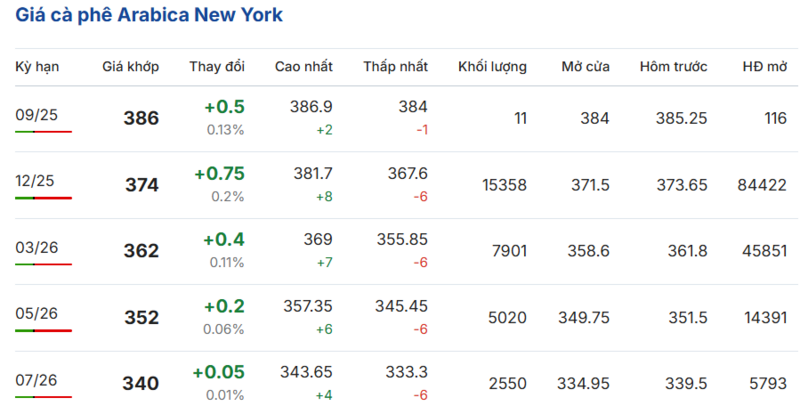Click the 'Mở cửa' column header
Image resolution: width=800 pixels, height=414 pixels.
(x=585, y=67)
